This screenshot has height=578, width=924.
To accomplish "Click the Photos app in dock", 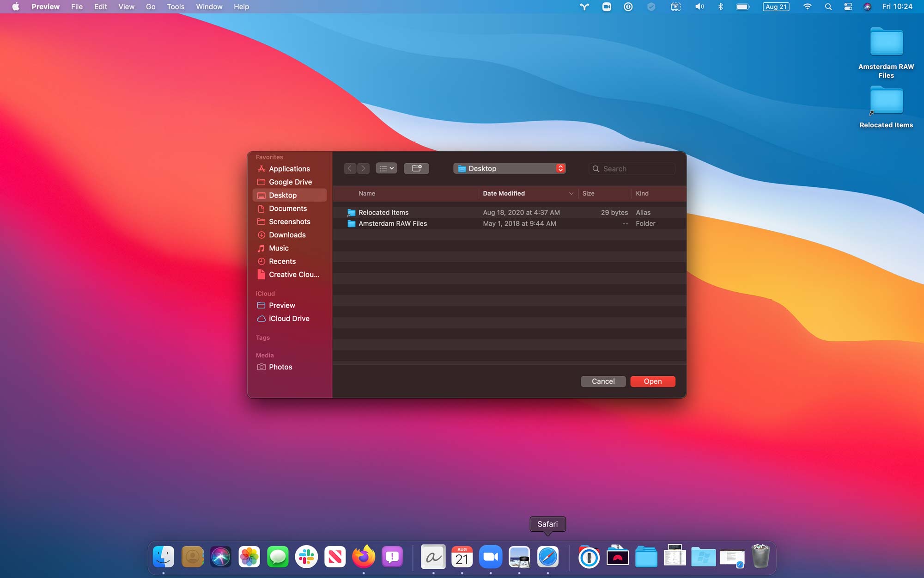I will [x=249, y=557].
